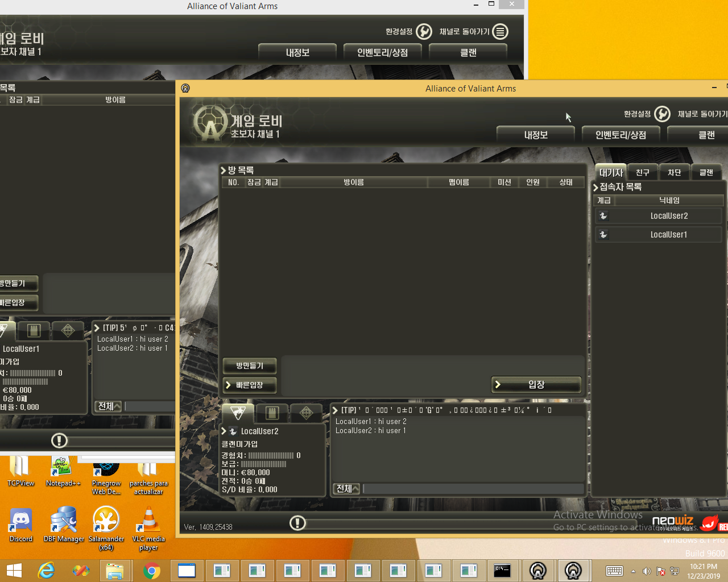This screenshot has width=728, height=582.
Task: Click the Windows Start button
Action: pos(14,571)
